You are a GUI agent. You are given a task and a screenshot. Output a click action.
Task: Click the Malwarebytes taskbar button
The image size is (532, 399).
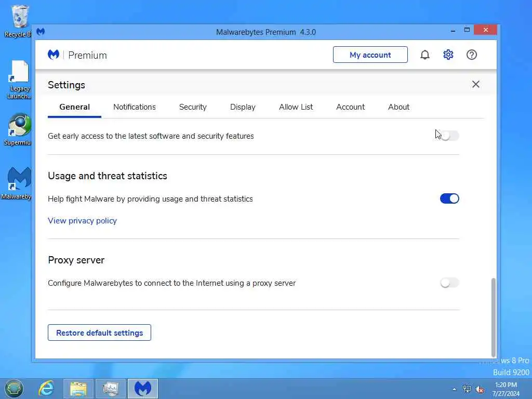click(x=143, y=389)
